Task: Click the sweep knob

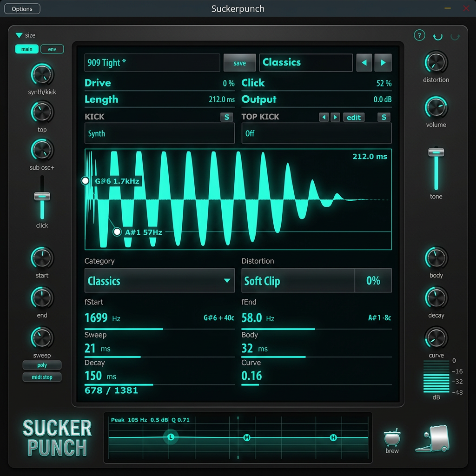Action: [42, 337]
